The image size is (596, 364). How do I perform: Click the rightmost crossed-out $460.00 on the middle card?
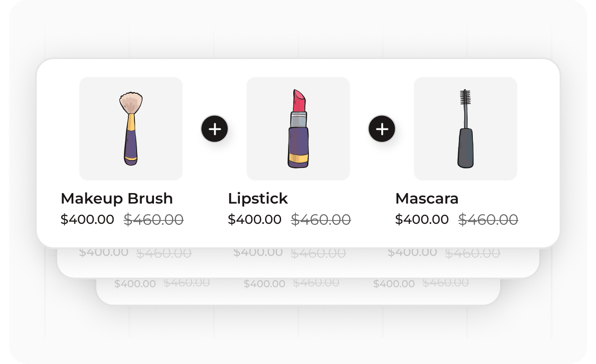coord(472,253)
